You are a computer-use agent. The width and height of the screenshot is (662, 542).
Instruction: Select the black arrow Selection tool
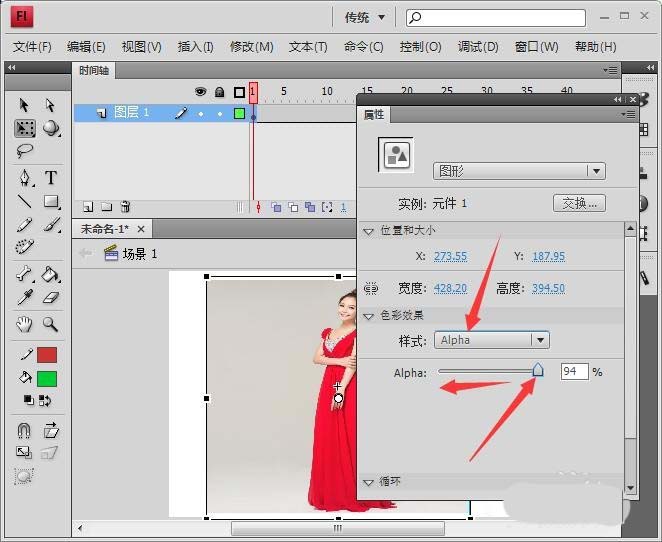click(x=24, y=105)
